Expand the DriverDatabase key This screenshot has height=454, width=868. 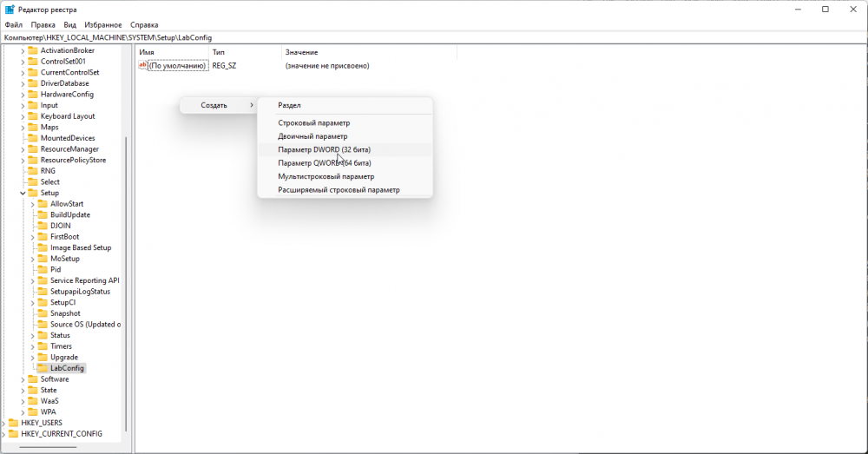pos(23,83)
